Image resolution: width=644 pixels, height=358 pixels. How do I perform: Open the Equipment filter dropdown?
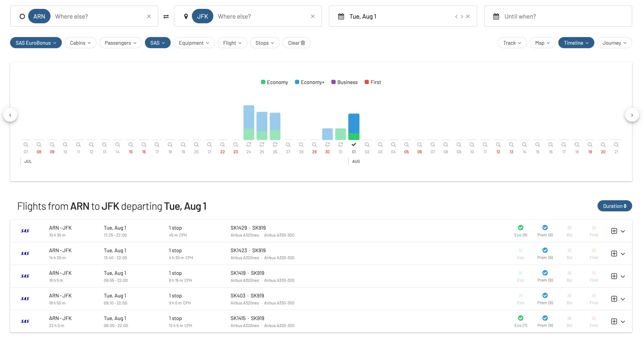click(194, 43)
